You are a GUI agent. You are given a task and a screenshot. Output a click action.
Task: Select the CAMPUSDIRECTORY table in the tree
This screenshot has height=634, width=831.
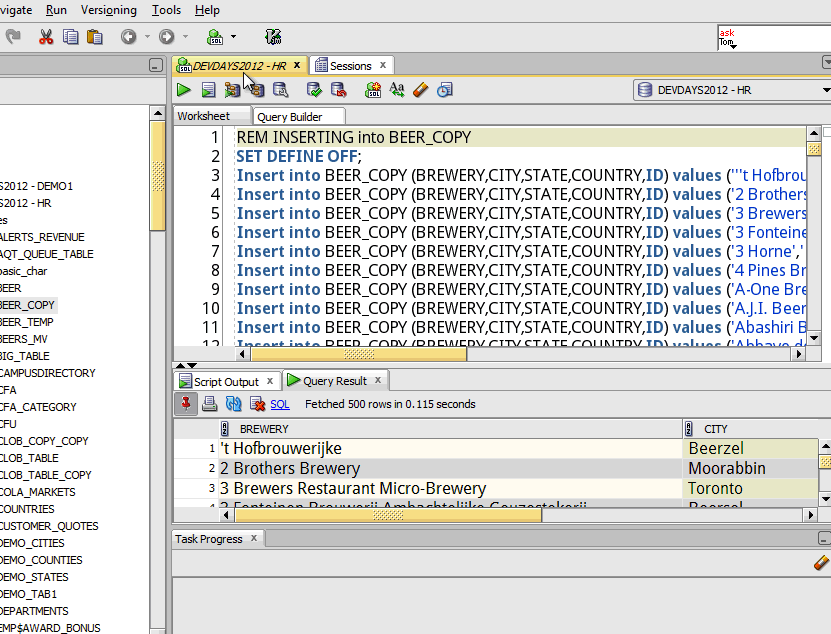[47, 373]
